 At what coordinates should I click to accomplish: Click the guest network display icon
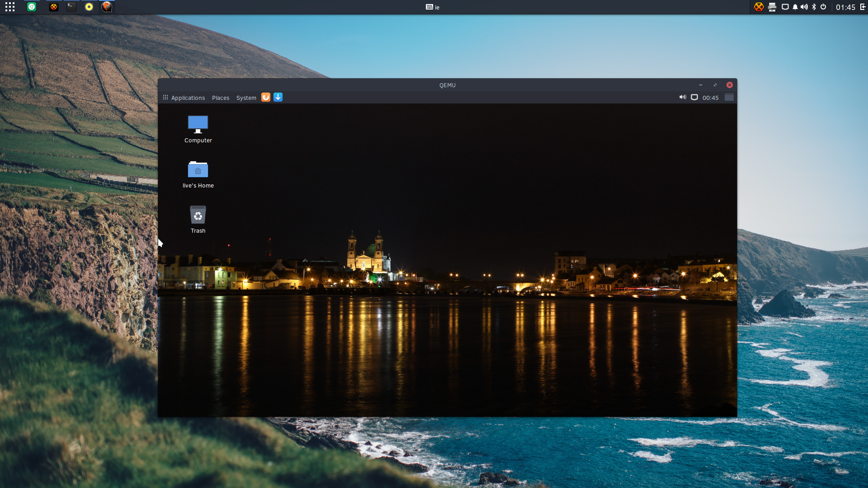pyautogui.click(x=694, y=97)
